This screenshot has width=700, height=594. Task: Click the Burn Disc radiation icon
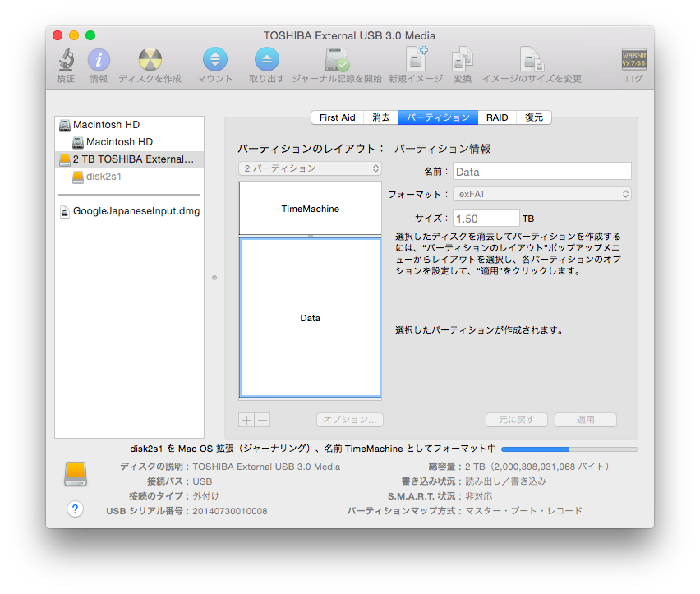150,60
